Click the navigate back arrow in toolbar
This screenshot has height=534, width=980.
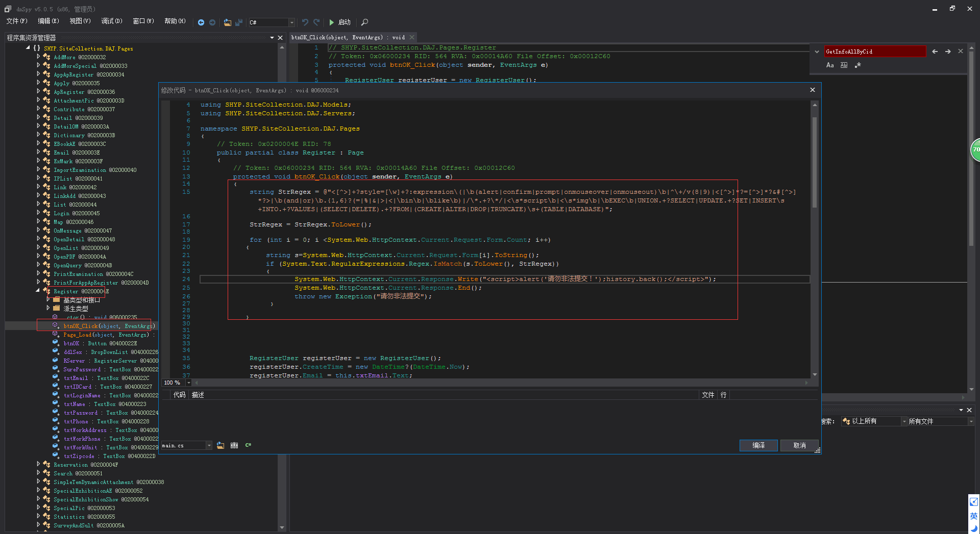pos(201,22)
